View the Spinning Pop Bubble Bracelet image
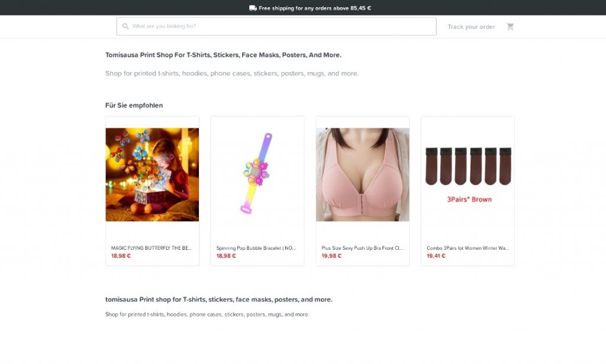This screenshot has height=364, width=606. 257,175
